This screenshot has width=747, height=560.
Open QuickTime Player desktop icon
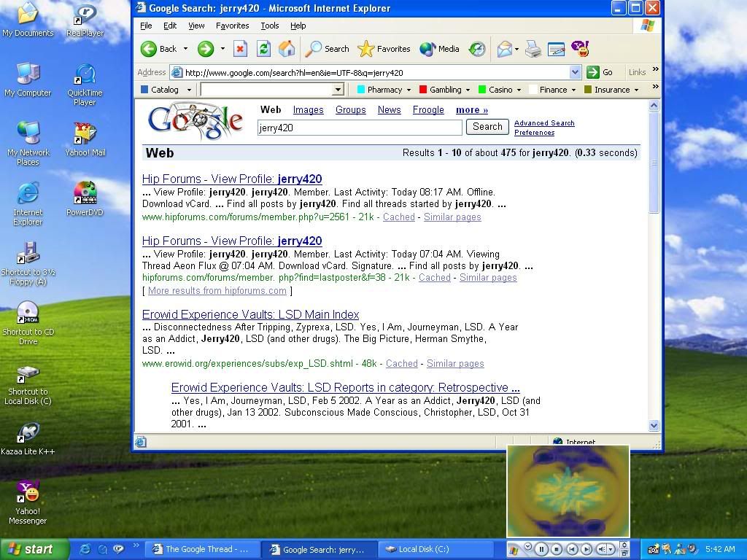[x=85, y=85]
